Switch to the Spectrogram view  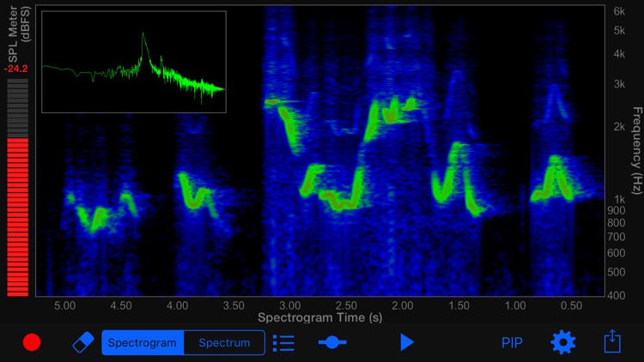click(143, 343)
